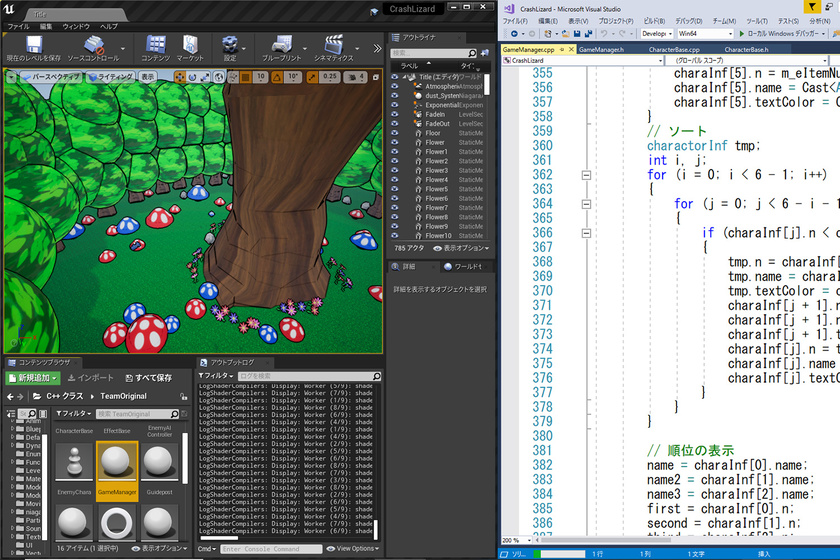
Task: Click the console command input field
Action: [270, 548]
